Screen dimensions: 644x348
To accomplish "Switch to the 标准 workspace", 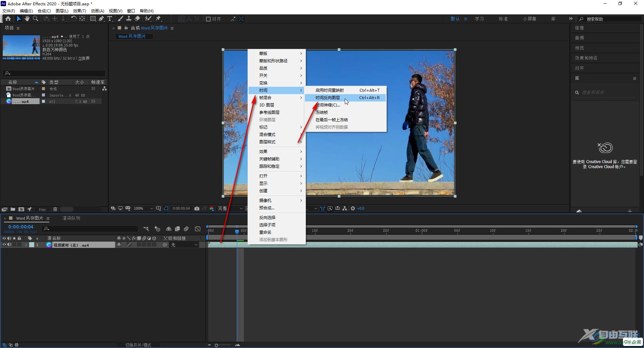I will click(x=503, y=19).
